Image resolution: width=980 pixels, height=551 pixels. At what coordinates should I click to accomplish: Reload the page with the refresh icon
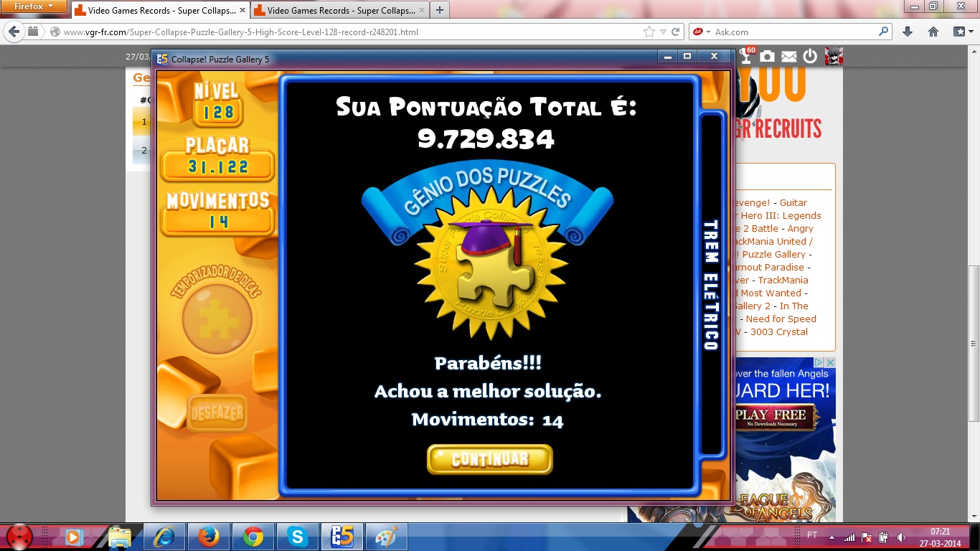click(x=676, y=32)
